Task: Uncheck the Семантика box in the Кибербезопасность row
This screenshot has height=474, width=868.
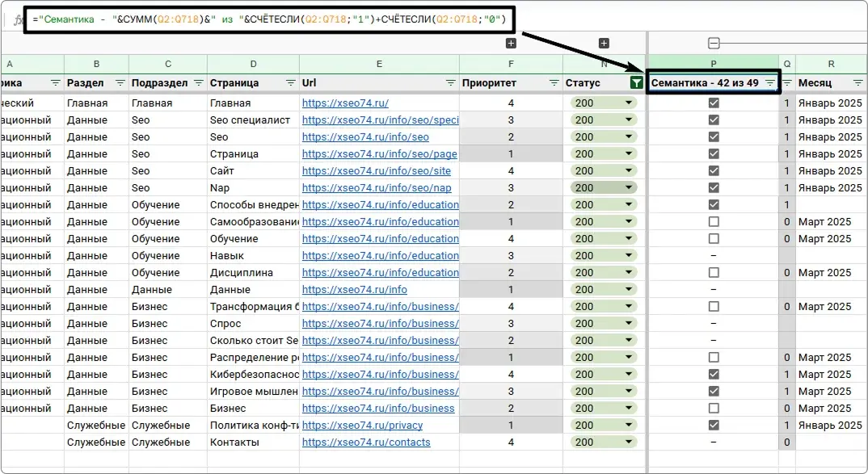Action: click(714, 375)
